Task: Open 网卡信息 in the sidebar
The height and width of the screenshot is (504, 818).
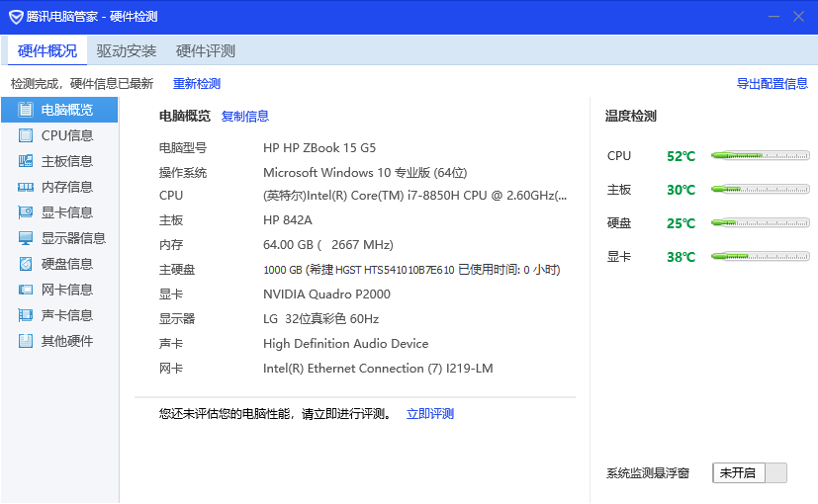Action: point(59,290)
